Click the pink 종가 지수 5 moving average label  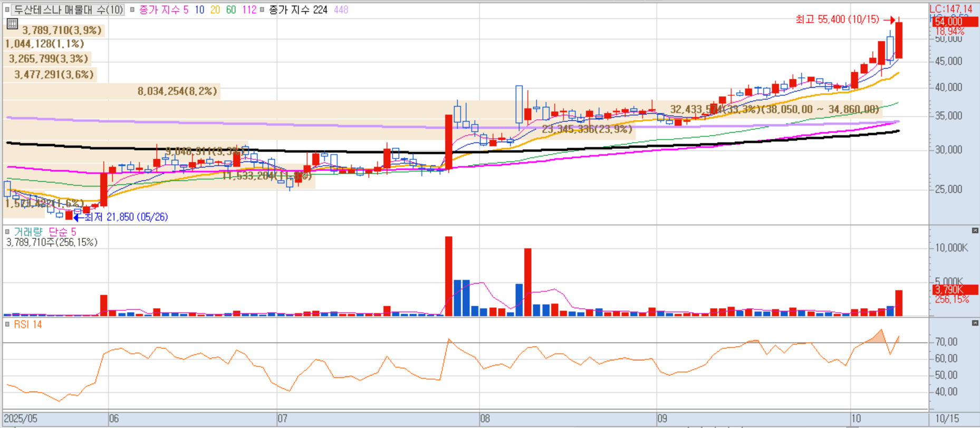click(x=164, y=10)
